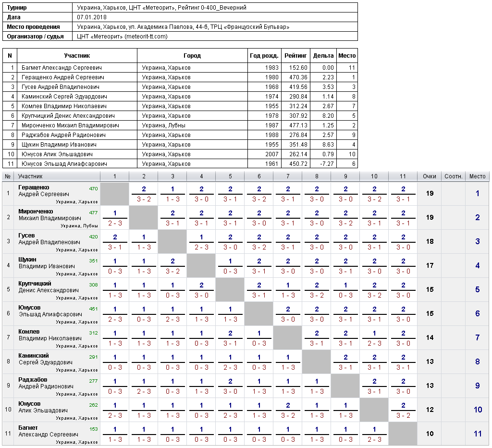Click final place 1 in Геращенко's row

[477, 193]
